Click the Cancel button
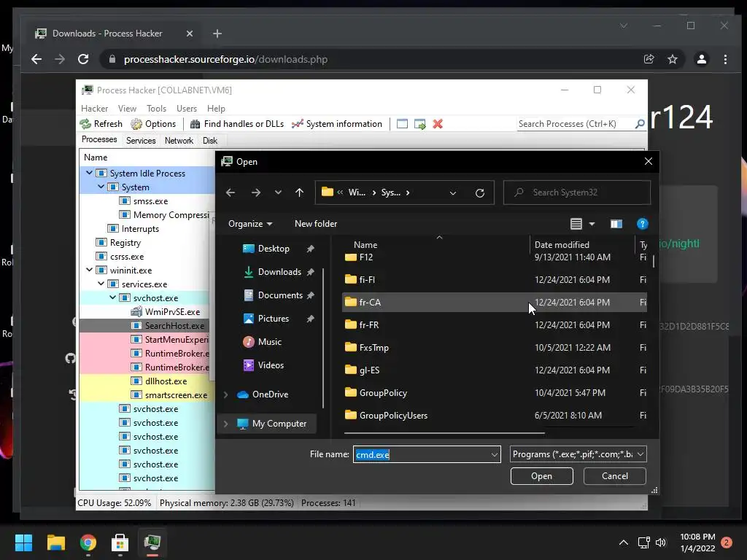 point(614,476)
